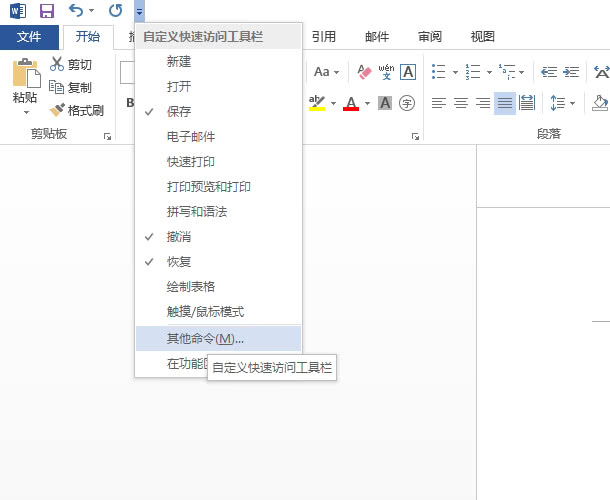Click the 粘贴 clipboard icon
Screen dimensions: 610x500
(x=26, y=73)
